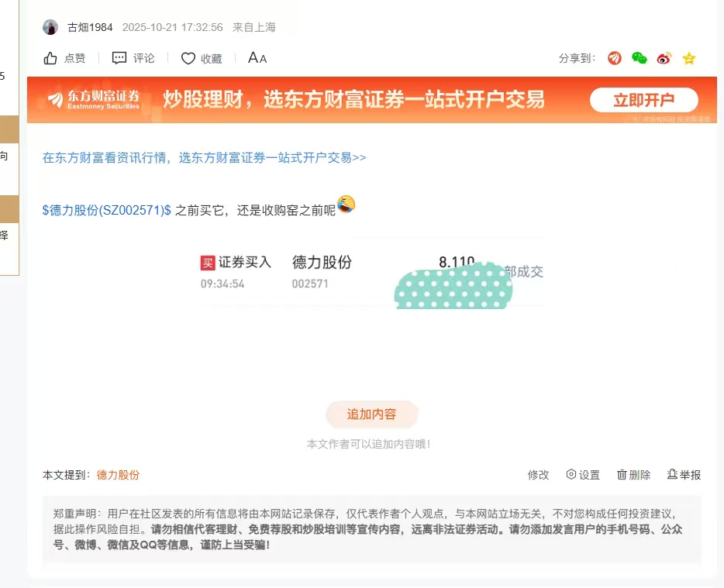The width and height of the screenshot is (724, 588).
Task: Click the 点赞 label text
Action: click(74, 58)
